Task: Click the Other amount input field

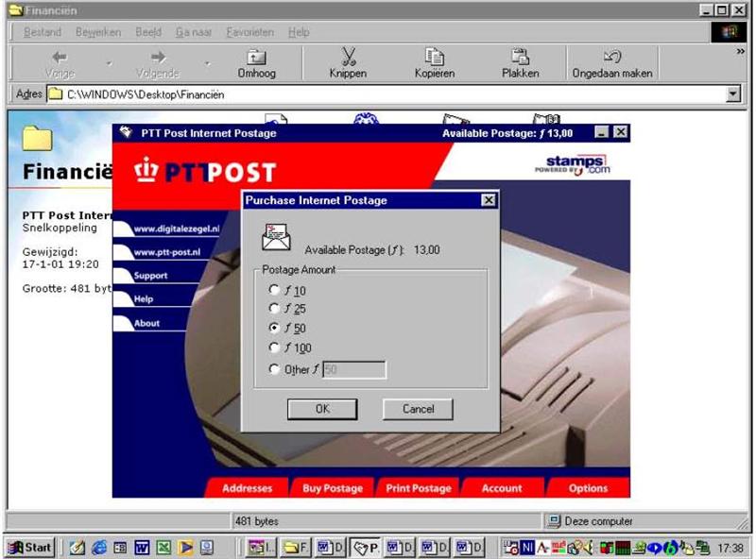Action: pos(354,369)
